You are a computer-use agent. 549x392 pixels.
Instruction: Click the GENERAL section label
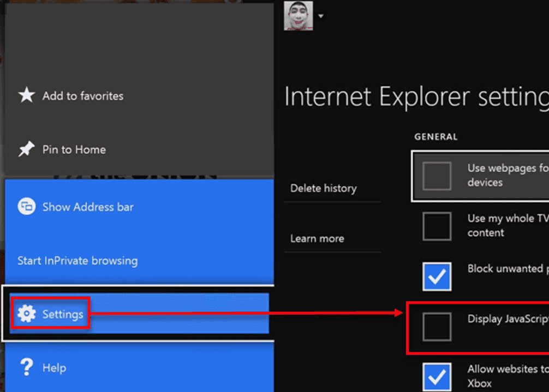tap(436, 137)
